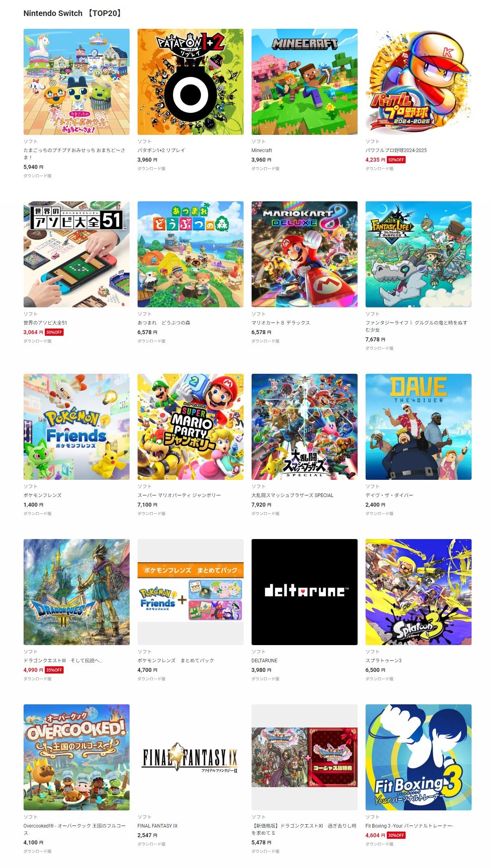Open the あつまれ どうぶつの森 title link

pyautogui.click(x=164, y=323)
